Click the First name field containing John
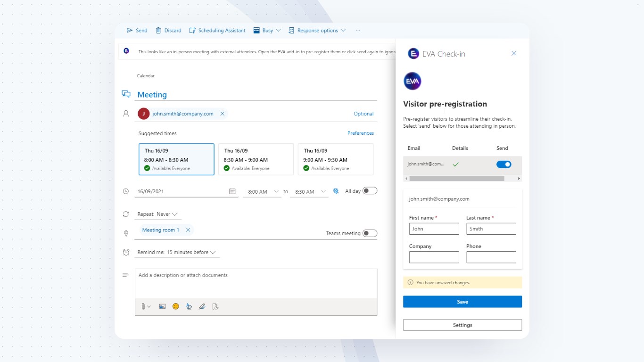The image size is (644, 362). point(434,229)
